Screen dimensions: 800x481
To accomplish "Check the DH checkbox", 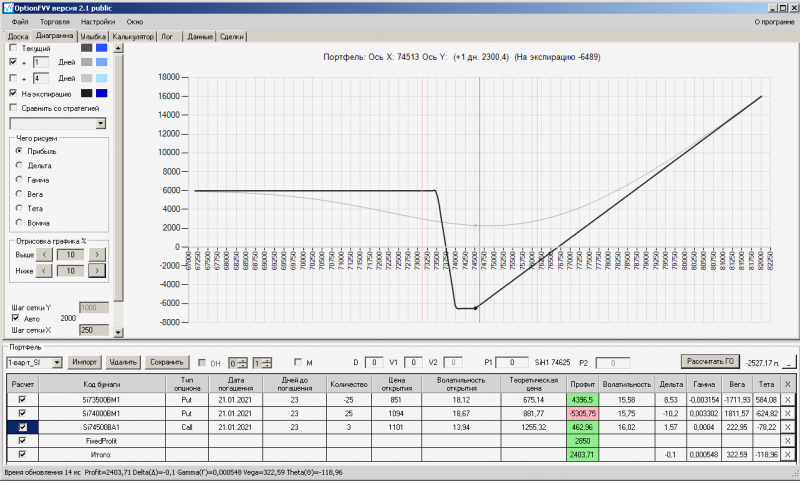I will click(x=202, y=363).
